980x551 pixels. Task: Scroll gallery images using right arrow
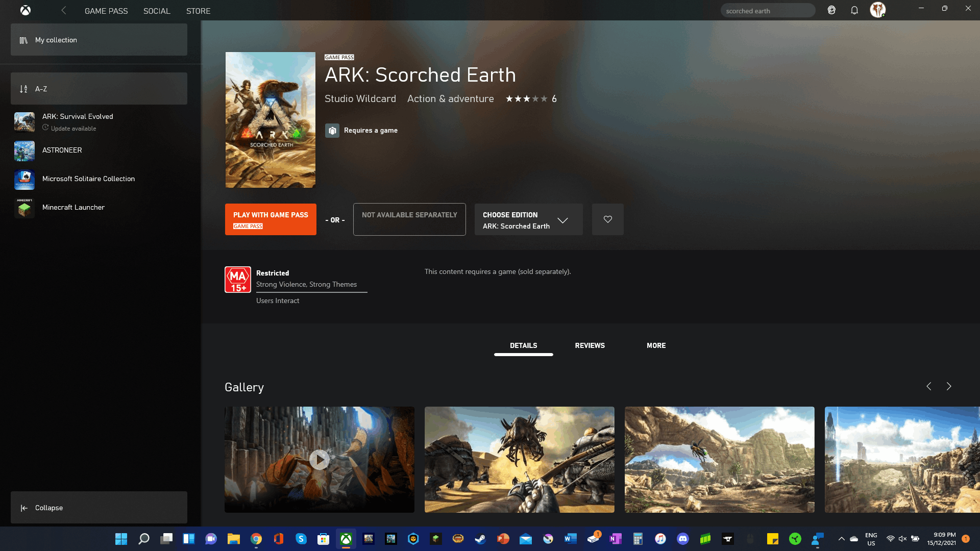pos(950,387)
